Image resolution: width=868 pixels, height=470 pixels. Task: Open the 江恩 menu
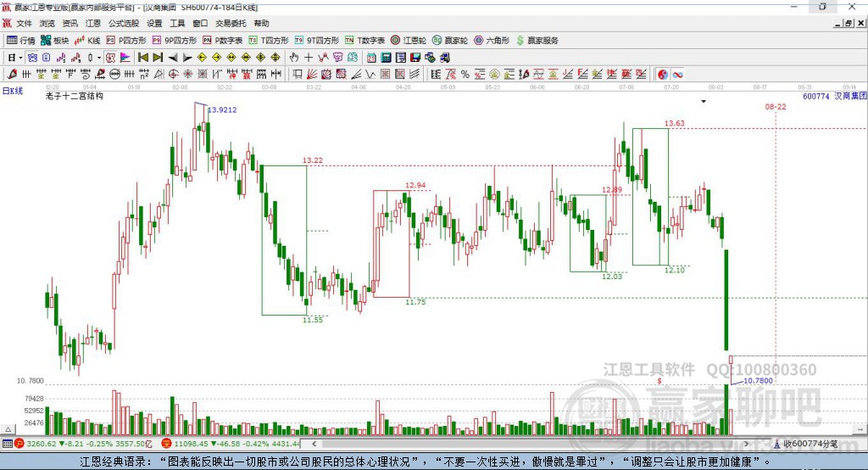pyautogui.click(x=93, y=23)
